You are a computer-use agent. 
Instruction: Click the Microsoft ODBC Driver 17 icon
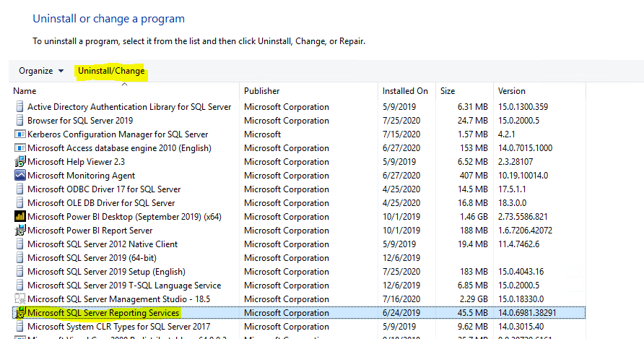coord(19,189)
